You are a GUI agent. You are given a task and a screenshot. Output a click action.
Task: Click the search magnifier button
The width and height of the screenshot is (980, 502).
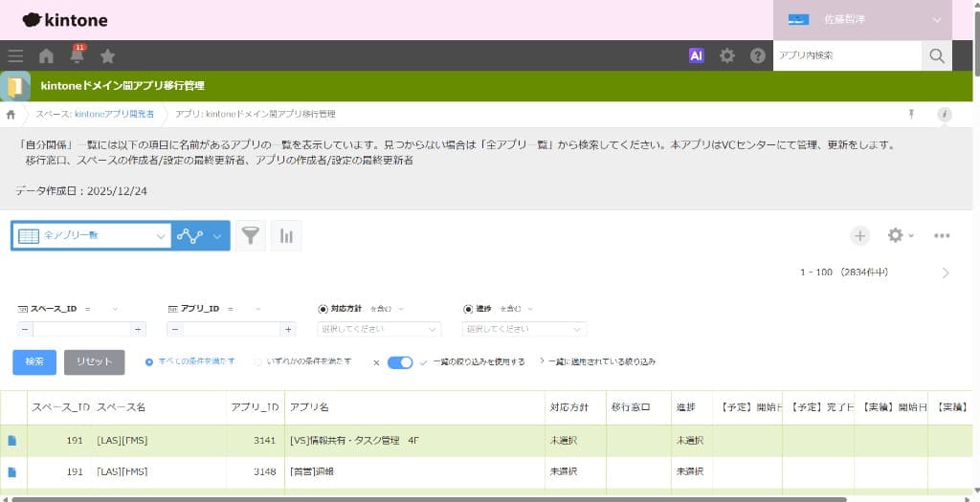click(937, 55)
